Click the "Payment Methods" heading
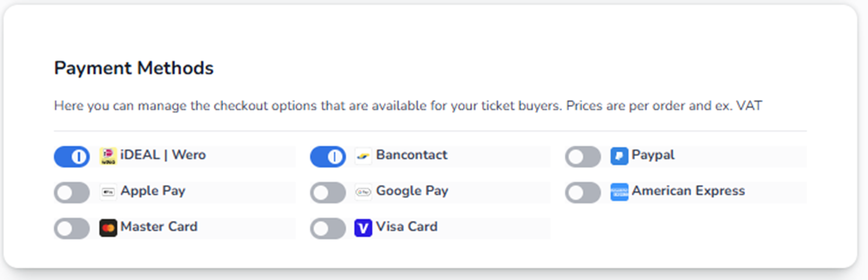Screen dimensions: 868x280 pos(133,68)
